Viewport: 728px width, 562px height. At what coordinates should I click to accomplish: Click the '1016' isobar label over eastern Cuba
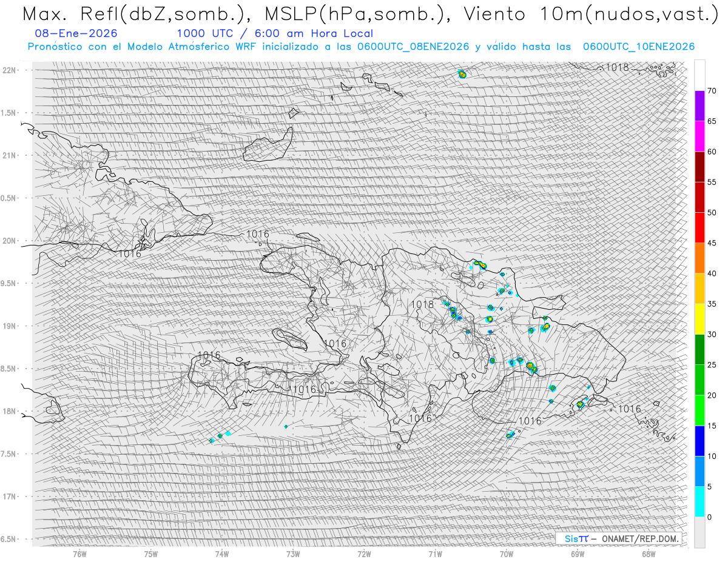point(129,253)
